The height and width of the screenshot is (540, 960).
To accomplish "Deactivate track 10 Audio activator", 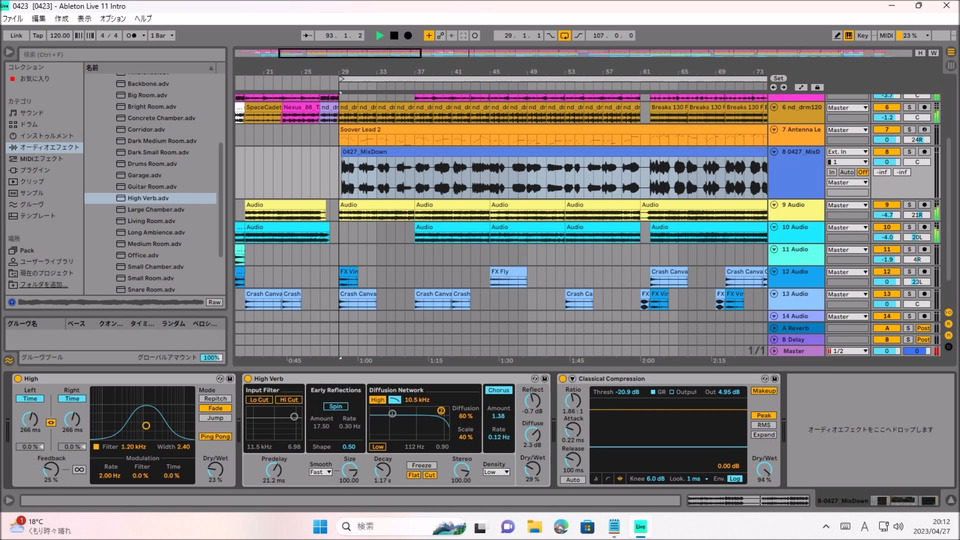I will [885, 227].
